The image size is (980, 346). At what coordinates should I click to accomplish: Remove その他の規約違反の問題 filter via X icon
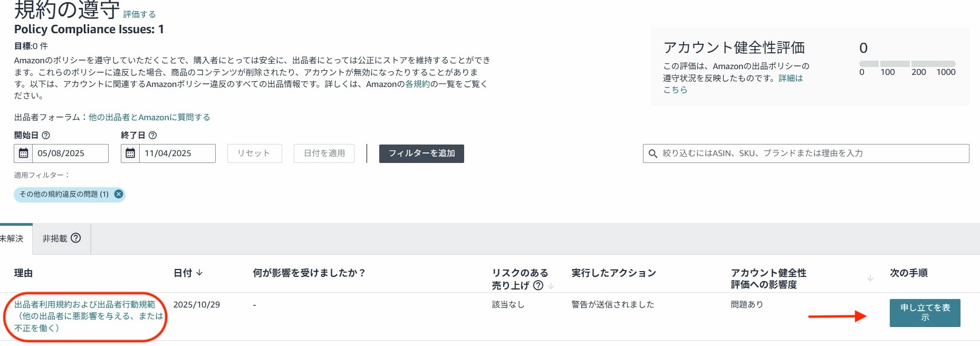(x=118, y=195)
